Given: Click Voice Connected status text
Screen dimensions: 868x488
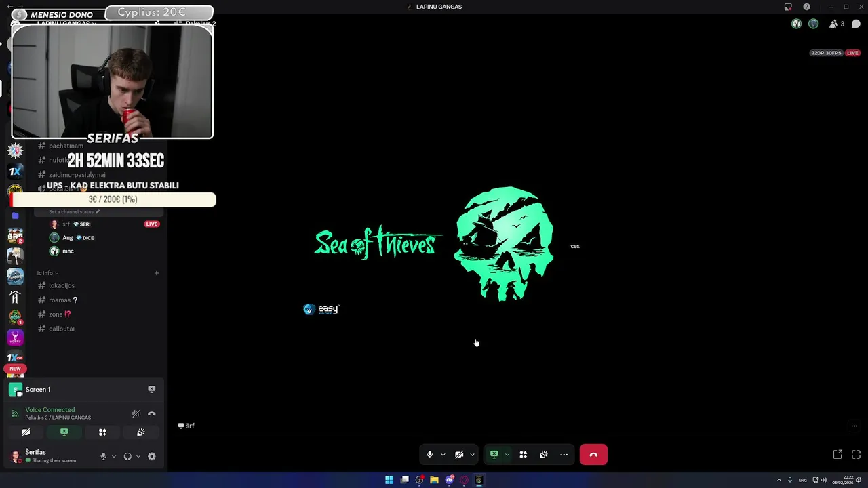Looking at the screenshot, I should pyautogui.click(x=50, y=410).
